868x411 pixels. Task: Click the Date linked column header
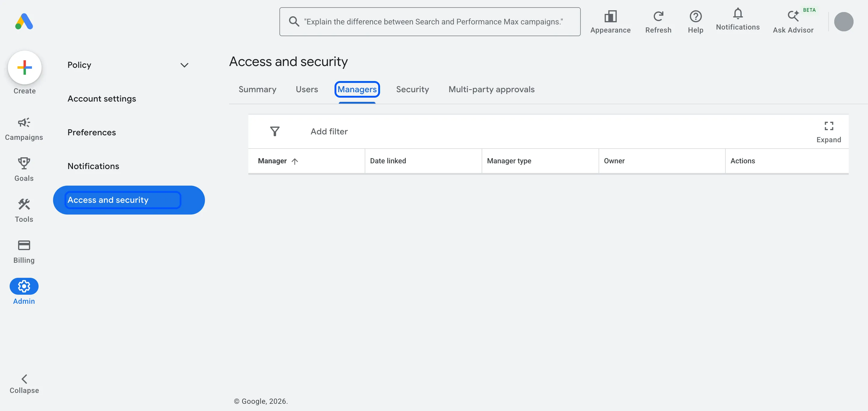423,161
